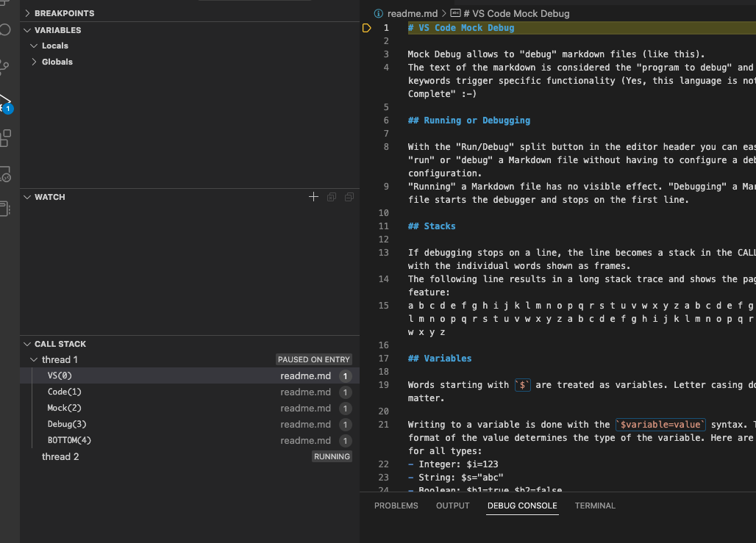Click the yellow debug arrow on line 1
Viewport: 756px width, 543px height.
click(367, 28)
